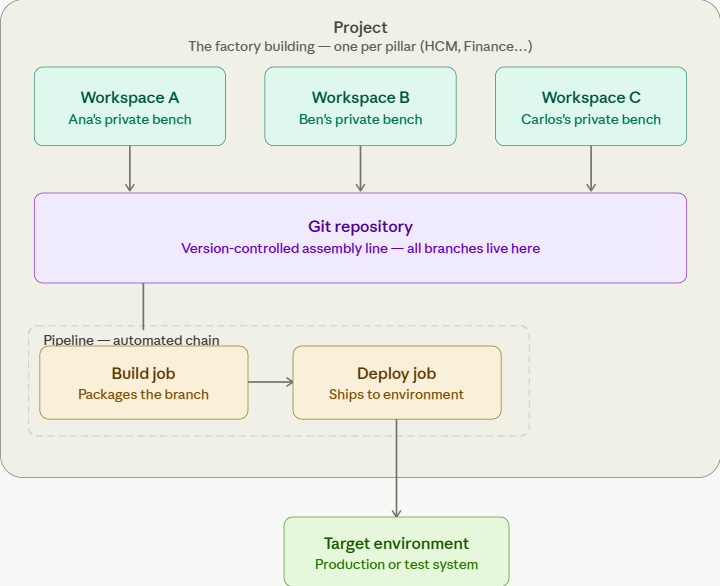Click 'Carlos's private bench' text
The width and height of the screenshot is (720, 586).
coord(591,119)
